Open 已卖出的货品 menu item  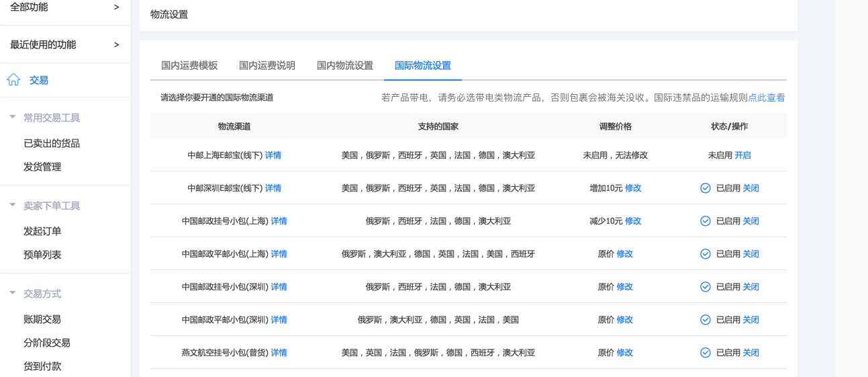52,143
